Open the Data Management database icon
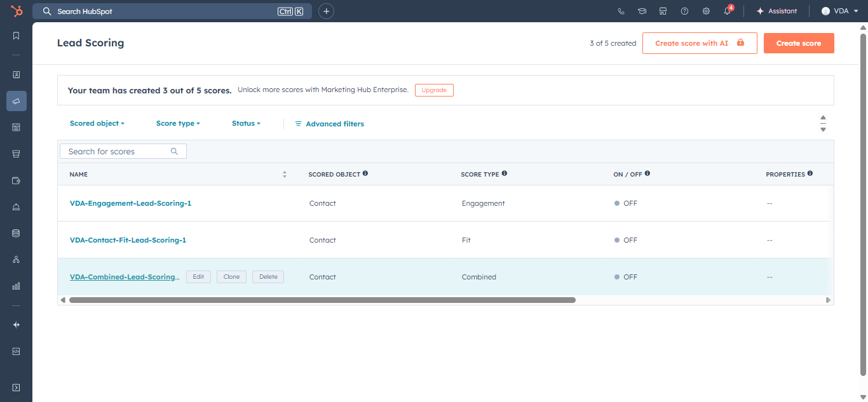The height and width of the screenshot is (402, 868). [x=17, y=233]
